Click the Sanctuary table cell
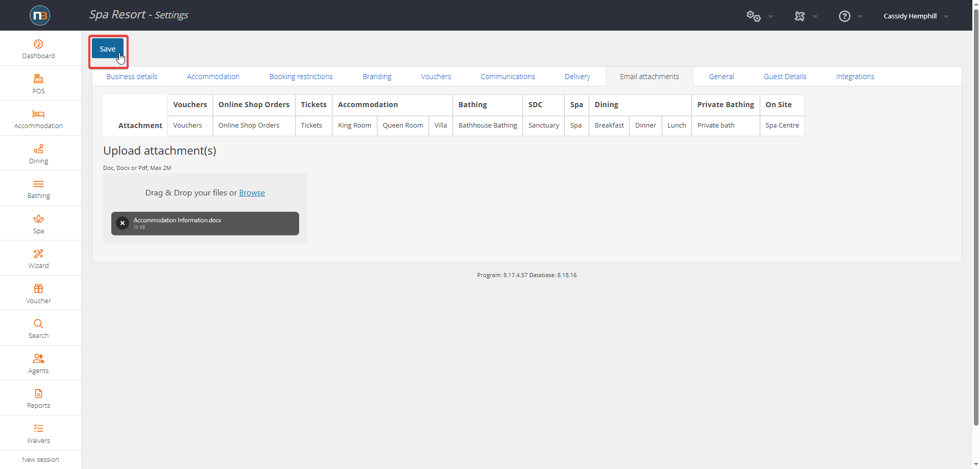Viewport: 980px width, 469px height. [544, 126]
